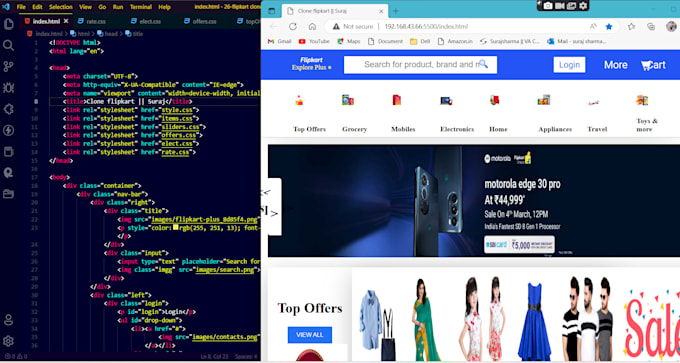Click the Appliances category icon

click(543, 100)
